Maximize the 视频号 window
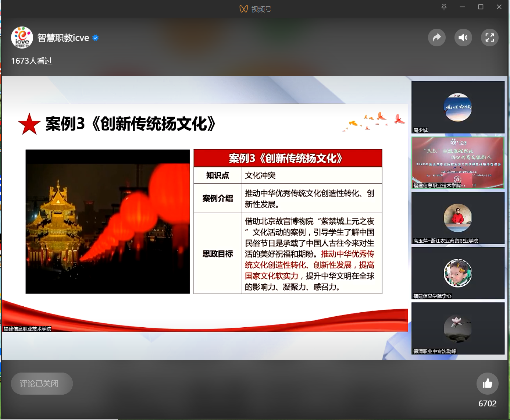The image size is (510, 420). click(x=481, y=7)
